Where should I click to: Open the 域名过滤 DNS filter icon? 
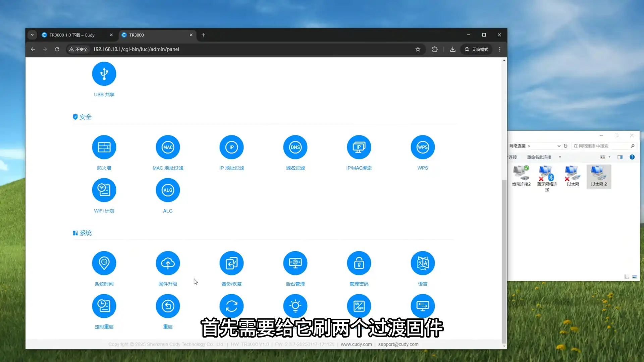pos(295,147)
